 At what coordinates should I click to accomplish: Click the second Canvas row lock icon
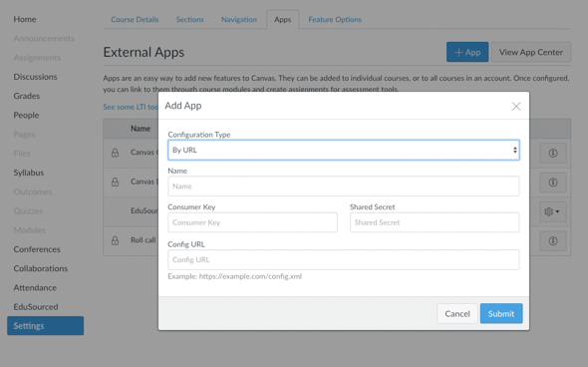pyautogui.click(x=116, y=182)
